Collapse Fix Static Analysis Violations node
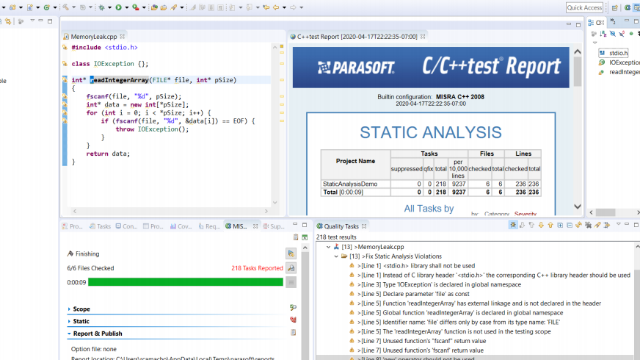 (x=336, y=256)
